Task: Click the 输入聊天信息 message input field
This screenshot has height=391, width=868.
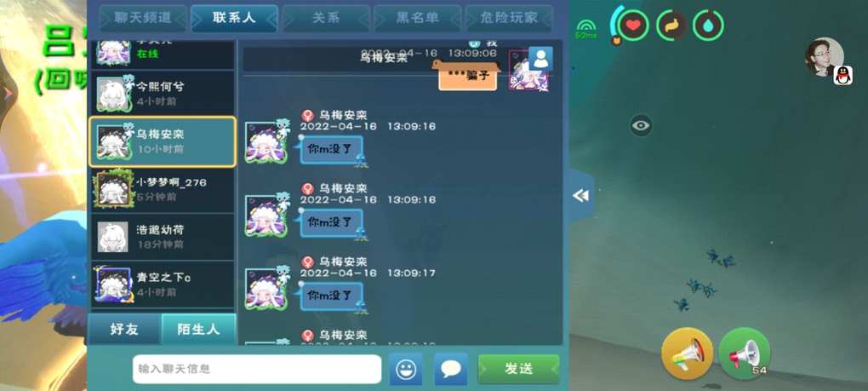Action: coord(257,369)
